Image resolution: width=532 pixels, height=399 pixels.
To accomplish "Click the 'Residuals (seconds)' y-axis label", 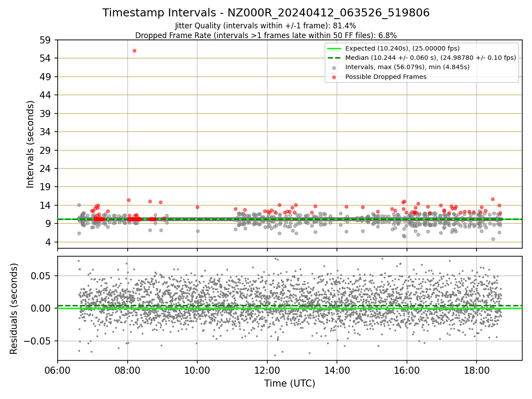I will [14, 309].
